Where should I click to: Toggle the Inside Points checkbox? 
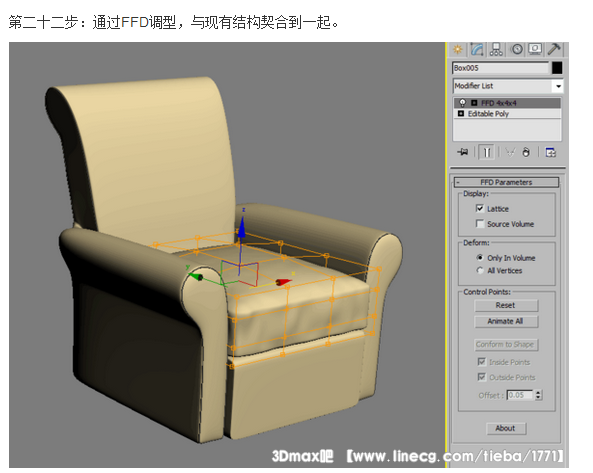click(481, 362)
